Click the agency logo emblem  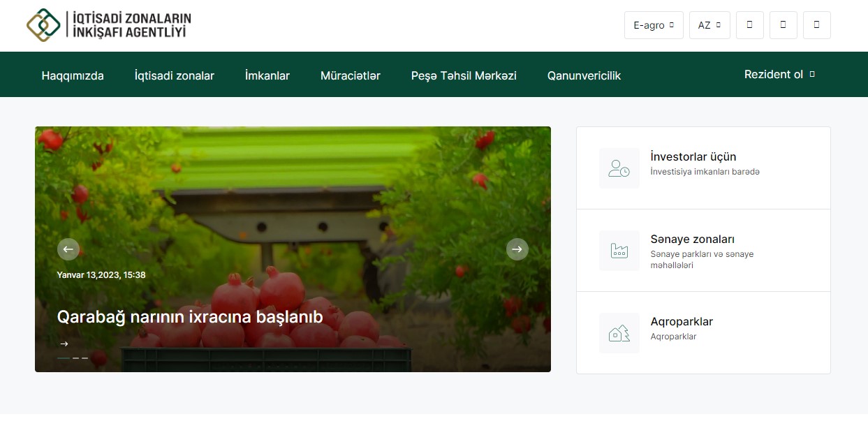tap(43, 25)
